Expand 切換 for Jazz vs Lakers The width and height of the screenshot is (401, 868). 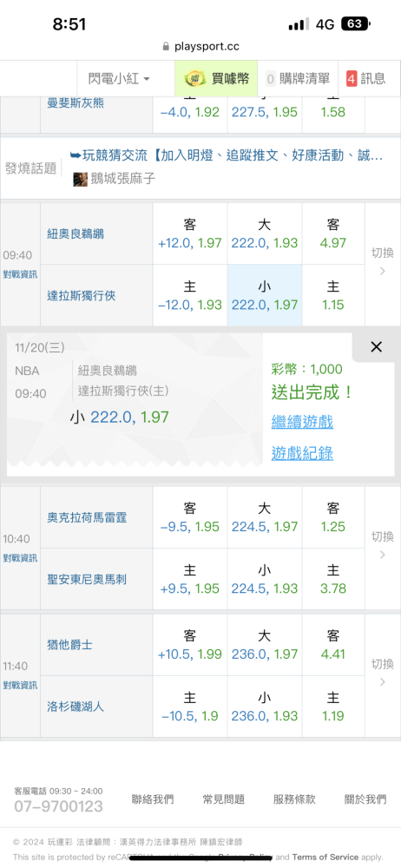(382, 672)
